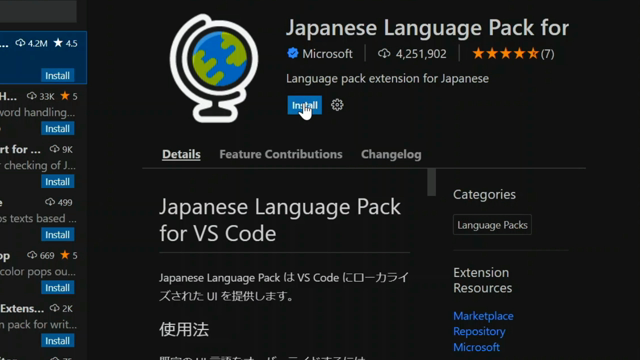Open the five-star rating with 7 reviews
Image resolution: width=640 pixels, height=360 pixels.
513,53
